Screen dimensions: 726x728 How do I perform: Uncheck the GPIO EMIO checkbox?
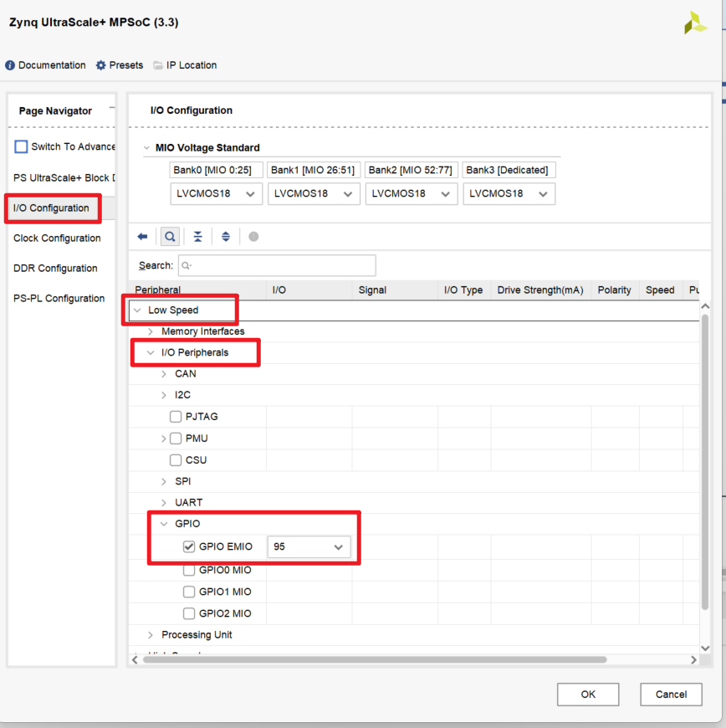pos(188,547)
